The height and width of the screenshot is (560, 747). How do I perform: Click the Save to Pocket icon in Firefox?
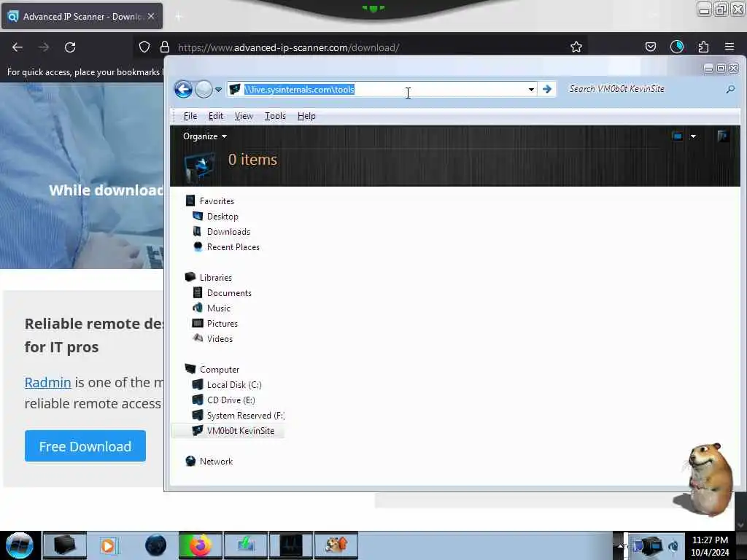[651, 47]
